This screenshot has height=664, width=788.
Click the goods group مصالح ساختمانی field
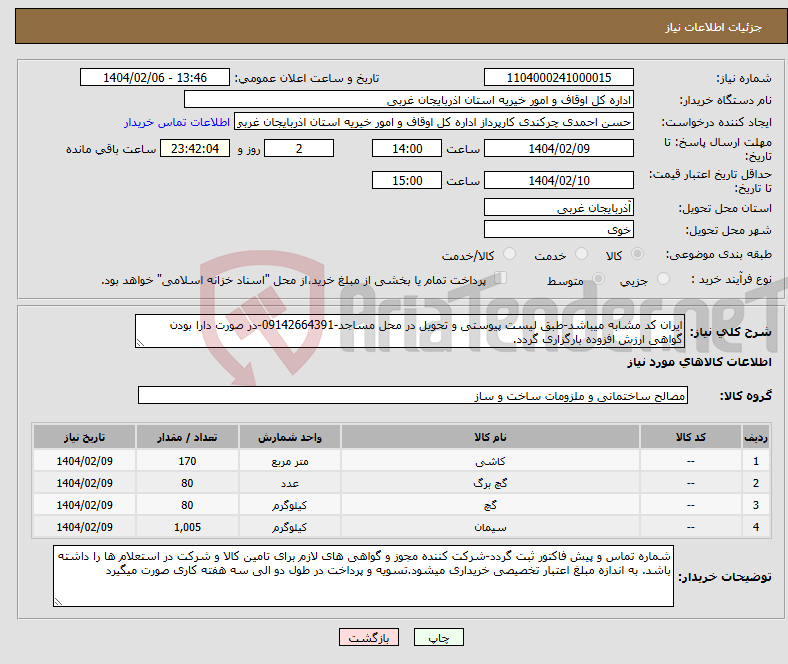pyautogui.click(x=413, y=395)
